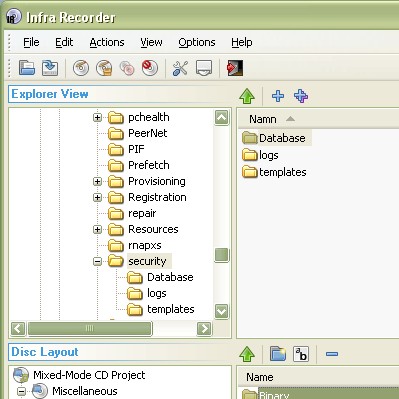The height and width of the screenshot is (399, 399).
Task: Click the single blue plus Add icon
Action: pyautogui.click(x=278, y=96)
